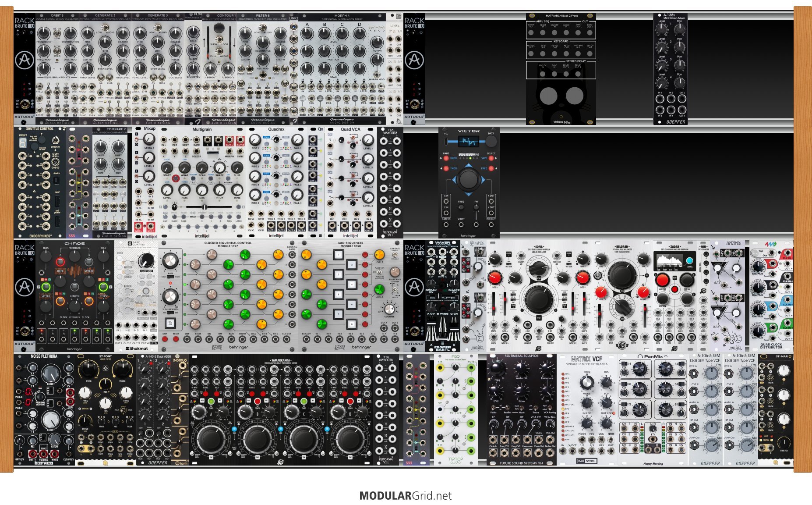Click the Endorphines logo under Shuttle Control
812x505 pixels.
(40, 236)
